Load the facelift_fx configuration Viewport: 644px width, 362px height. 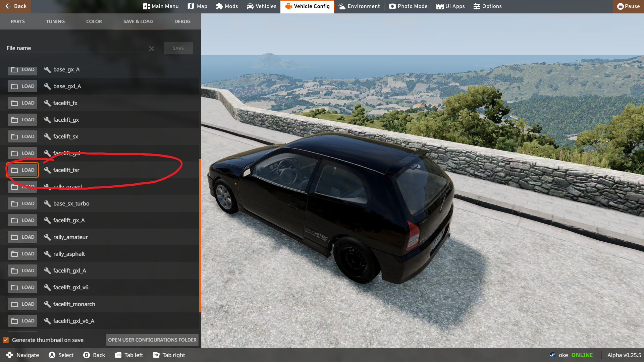(22, 103)
